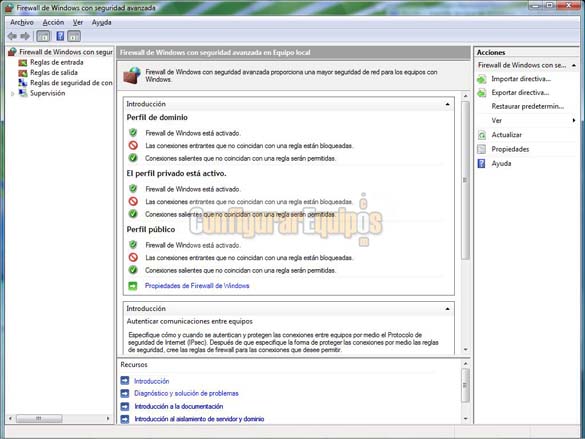
Task: Select Reglas de salida in tree
Action: click(54, 72)
